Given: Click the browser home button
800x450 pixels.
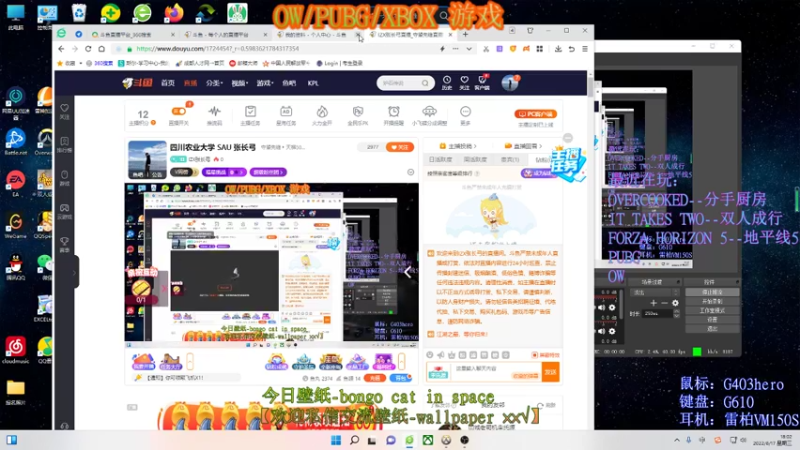Looking at the screenshot, I should tap(102, 48).
